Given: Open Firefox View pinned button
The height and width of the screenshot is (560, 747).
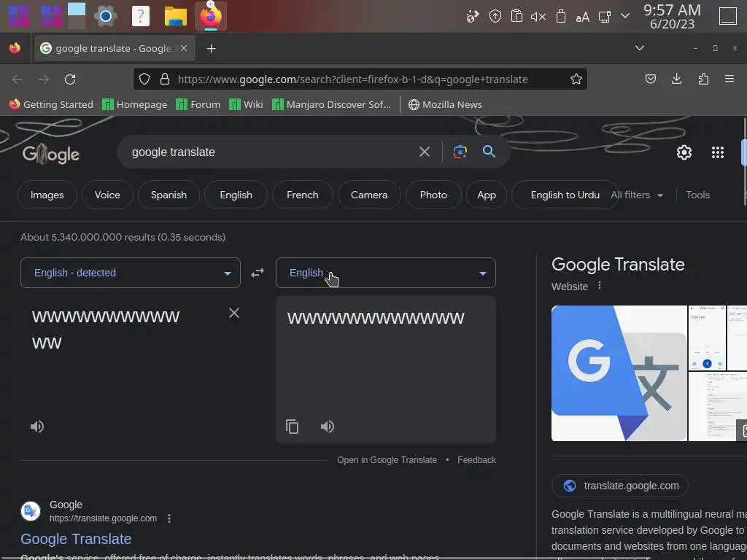Looking at the screenshot, I should pos(15,48).
